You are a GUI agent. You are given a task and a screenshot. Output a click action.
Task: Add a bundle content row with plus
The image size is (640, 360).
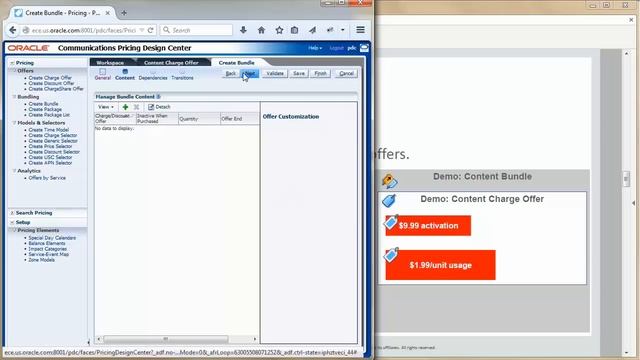(x=125, y=107)
